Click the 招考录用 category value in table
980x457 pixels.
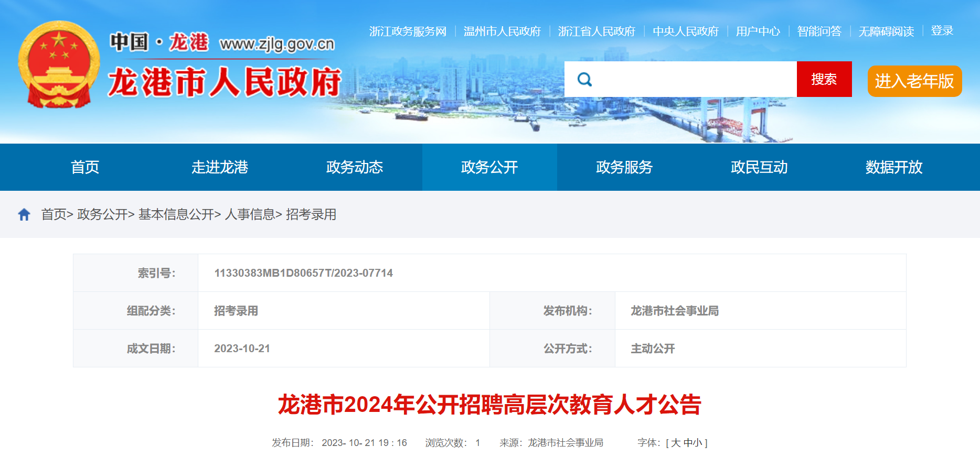point(236,311)
